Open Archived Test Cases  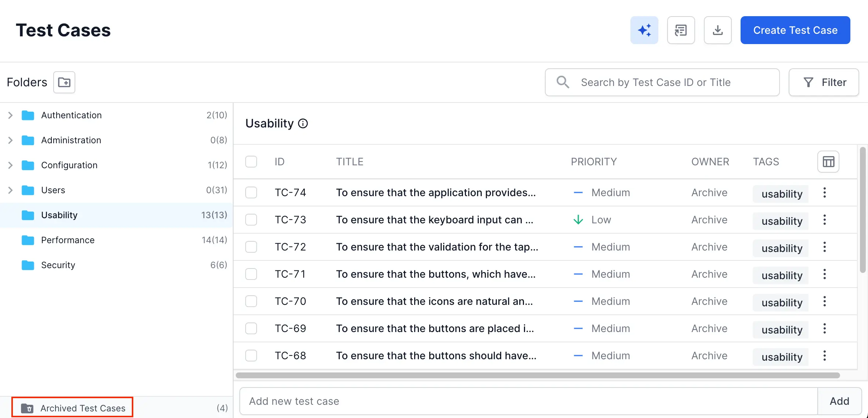[x=83, y=408]
